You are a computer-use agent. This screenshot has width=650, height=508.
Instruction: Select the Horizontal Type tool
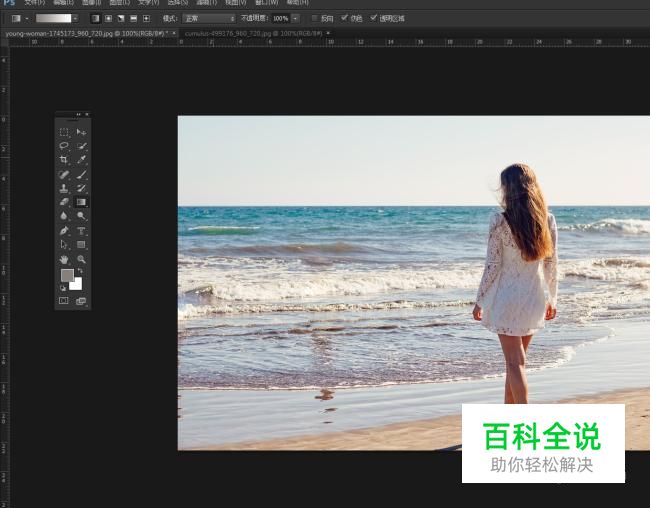[82, 230]
